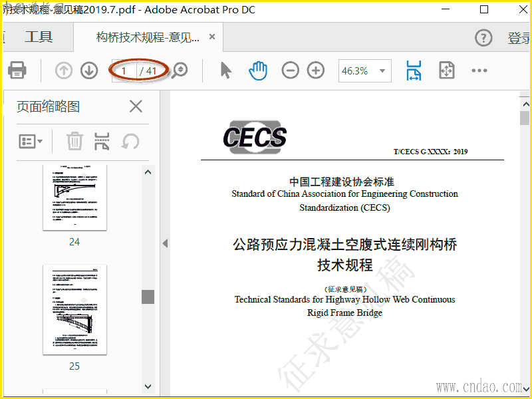This screenshot has width=532, height=399.
Task: Select page 25 thumbnail
Action: [x=74, y=310]
